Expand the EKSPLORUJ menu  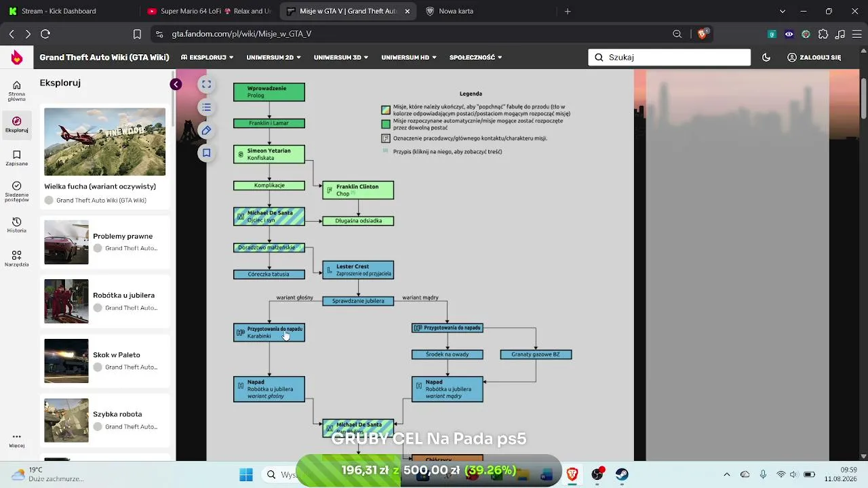click(207, 58)
